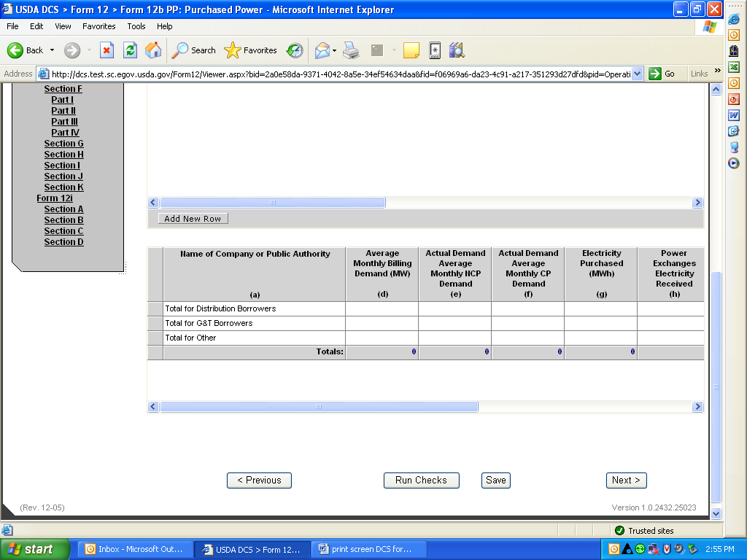Click into the Address URL field

pos(341,74)
